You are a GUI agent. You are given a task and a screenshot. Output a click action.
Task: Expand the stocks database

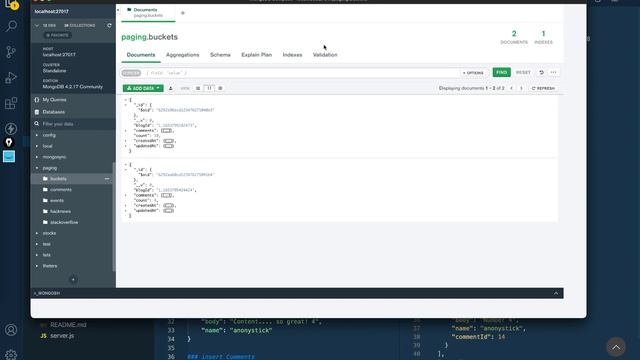(x=37, y=233)
